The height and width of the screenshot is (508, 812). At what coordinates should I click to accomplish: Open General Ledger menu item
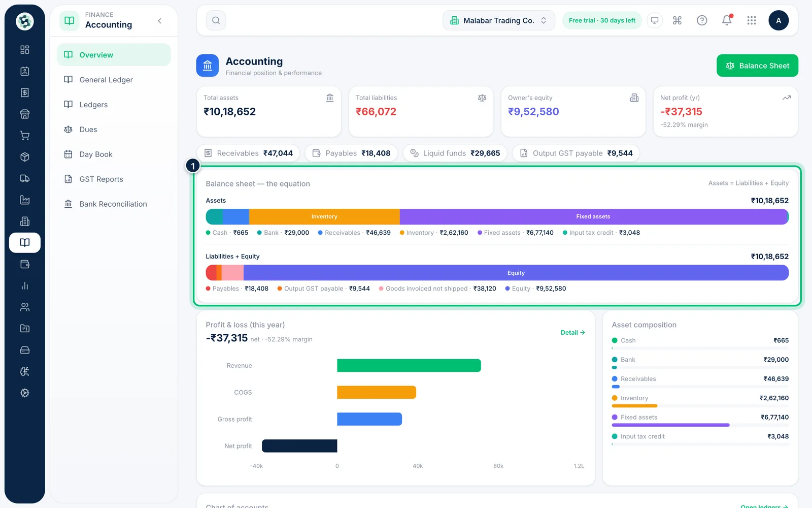tap(114, 80)
